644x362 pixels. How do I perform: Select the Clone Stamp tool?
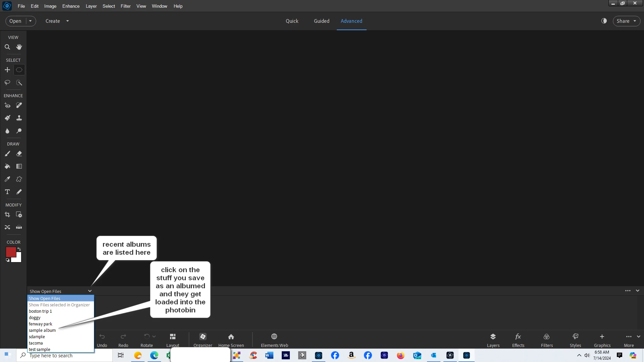[x=19, y=118]
